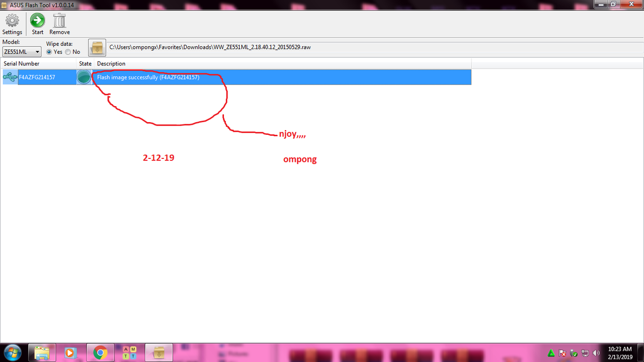Click the firmware path field ending .raw
Image resolution: width=644 pixels, height=362 pixels.
click(x=375, y=47)
